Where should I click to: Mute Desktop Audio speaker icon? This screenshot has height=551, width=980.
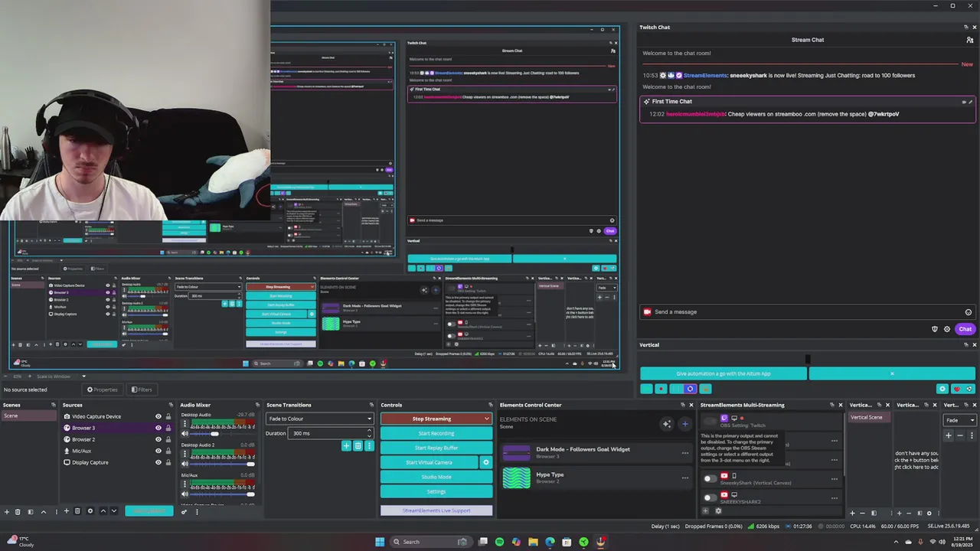tap(185, 434)
